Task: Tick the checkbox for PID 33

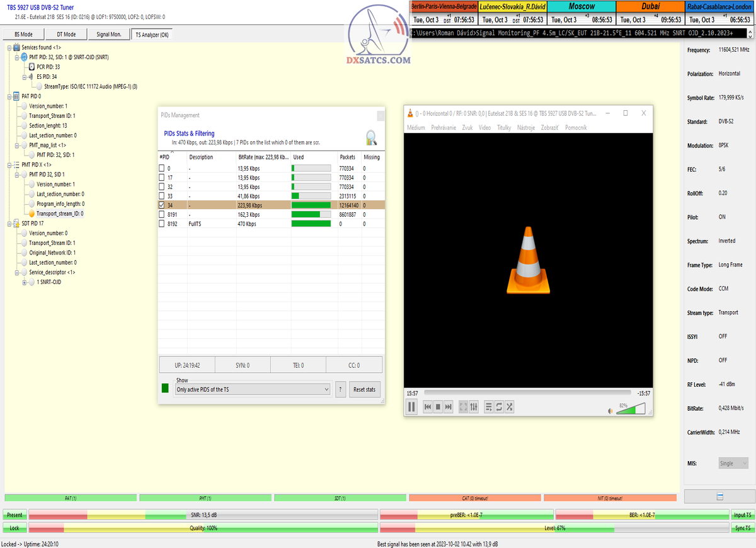Action: (162, 197)
